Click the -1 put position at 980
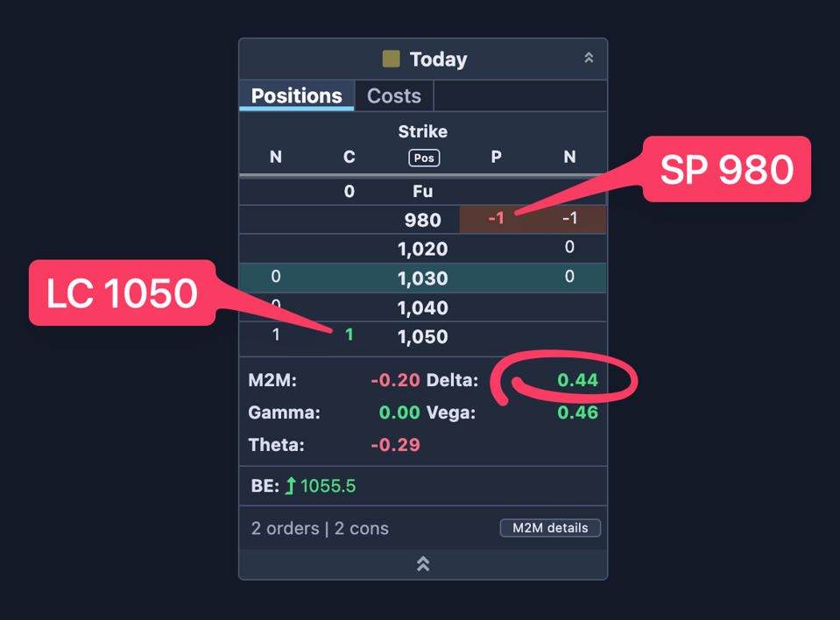 [496, 218]
